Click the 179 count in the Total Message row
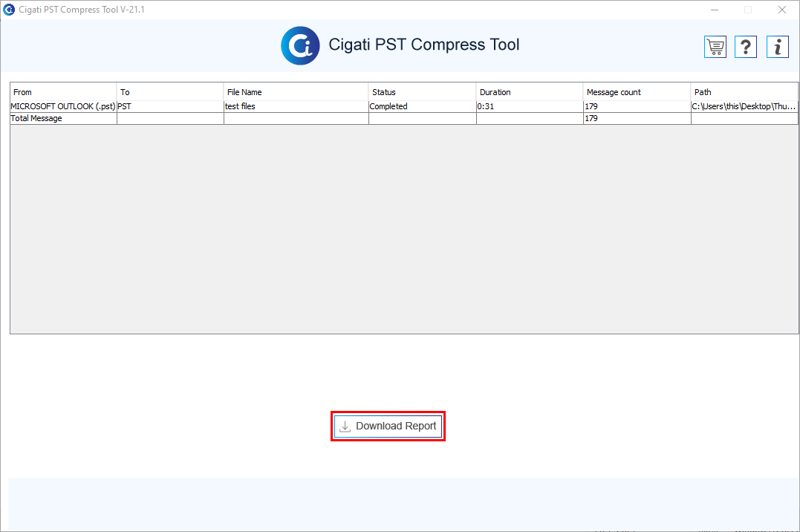The image size is (800, 532). click(637, 118)
